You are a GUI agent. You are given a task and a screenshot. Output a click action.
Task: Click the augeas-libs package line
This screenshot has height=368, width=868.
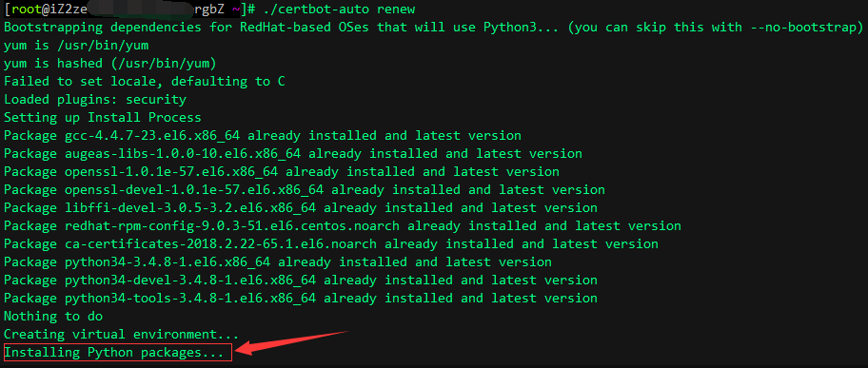[x=293, y=154]
